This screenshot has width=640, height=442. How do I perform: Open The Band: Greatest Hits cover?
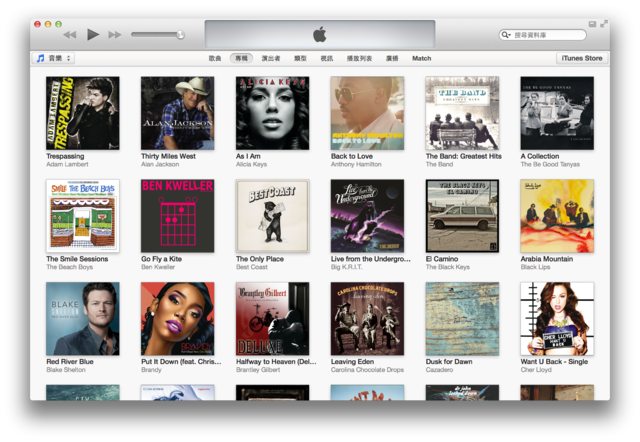tap(462, 113)
